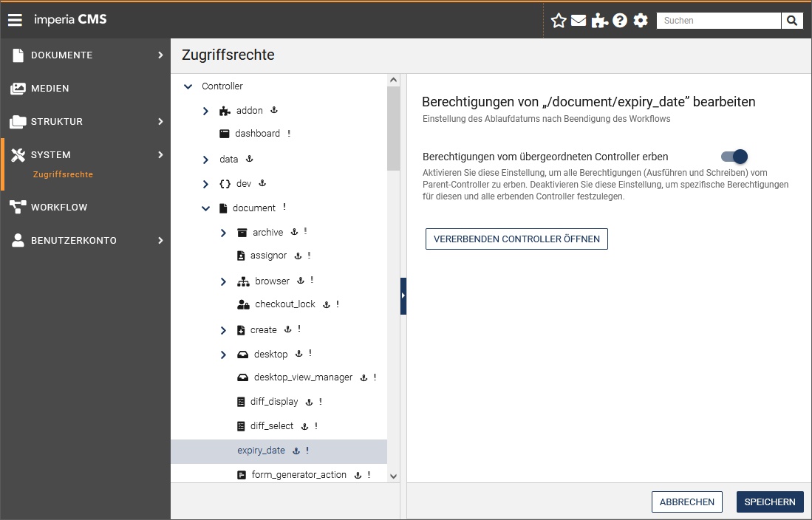Select the Zugriffsrechte submenu entry

click(64, 174)
